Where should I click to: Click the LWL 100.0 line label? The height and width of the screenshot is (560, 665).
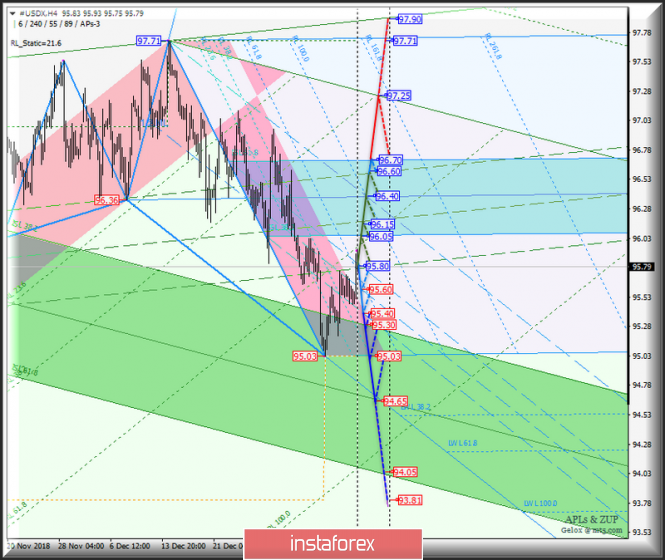pos(541,504)
